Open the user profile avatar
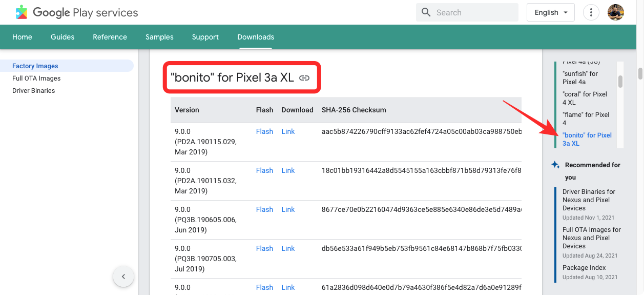Viewport: 644px width, 295px height. (x=615, y=12)
